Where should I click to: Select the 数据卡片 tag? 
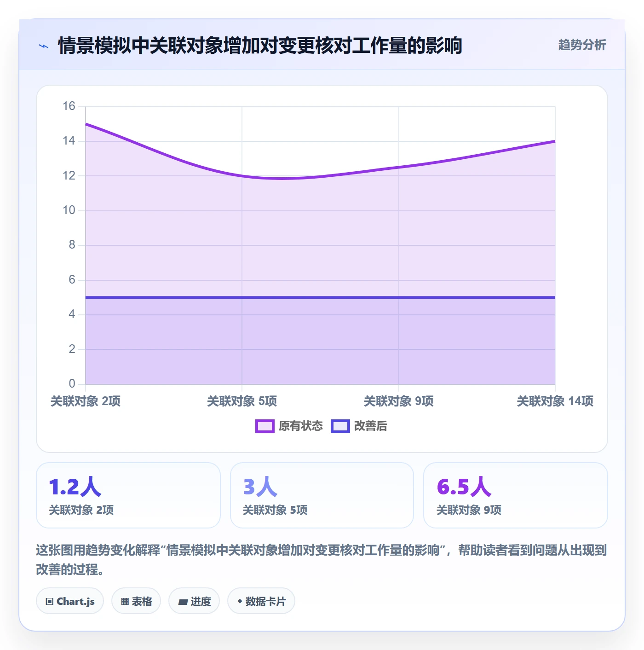point(261,601)
